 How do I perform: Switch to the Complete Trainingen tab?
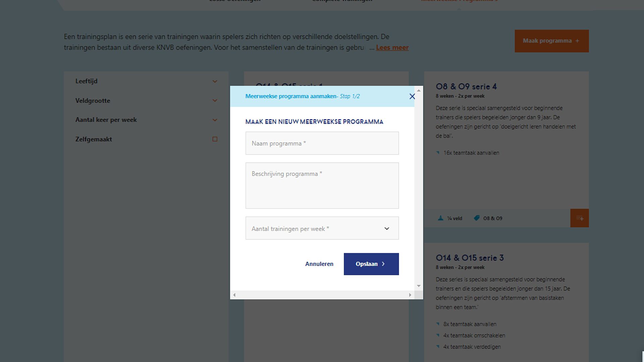click(x=342, y=1)
